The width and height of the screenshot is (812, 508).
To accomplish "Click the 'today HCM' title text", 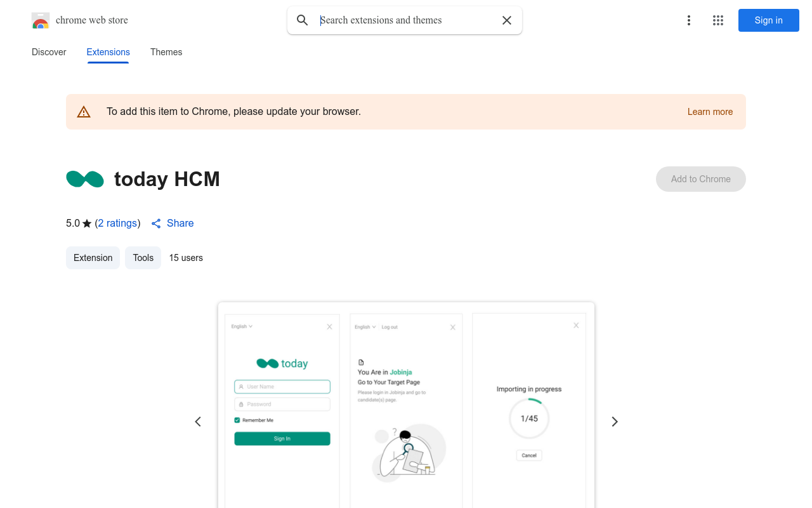I will tap(167, 179).
